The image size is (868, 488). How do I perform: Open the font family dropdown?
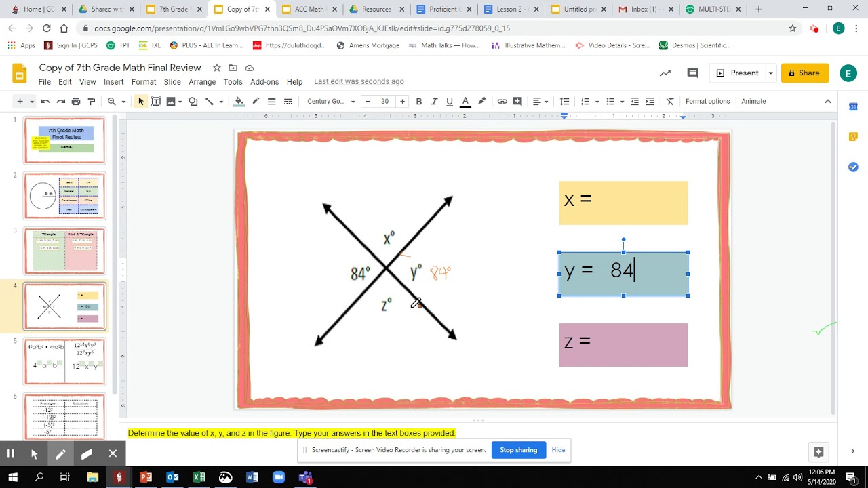tap(331, 102)
